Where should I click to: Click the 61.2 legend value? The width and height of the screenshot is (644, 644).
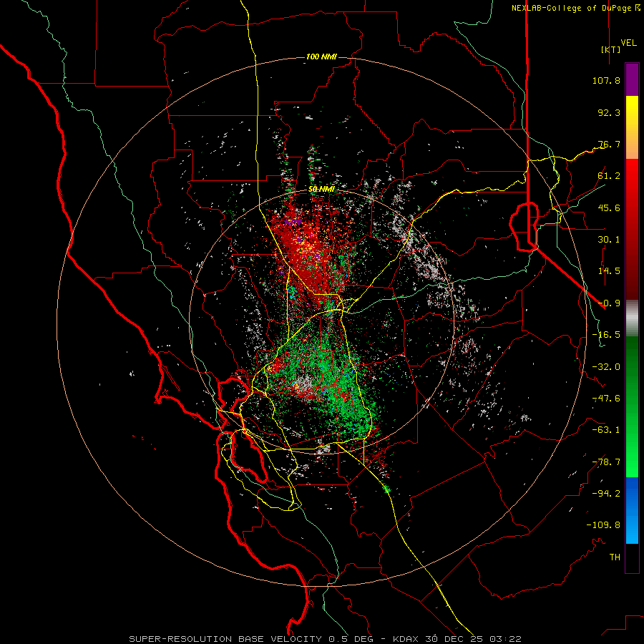pos(609,176)
